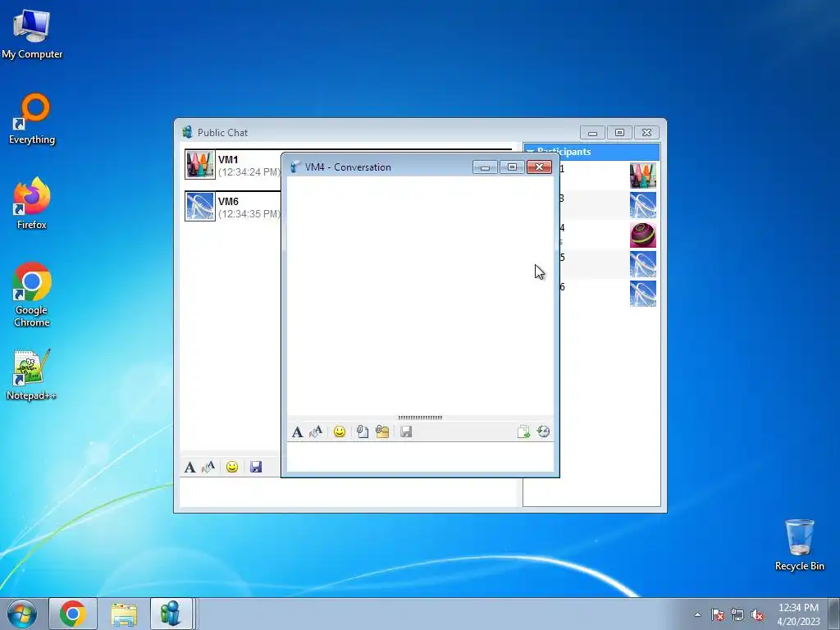Click splitter grip above VM4 Conversation toolbar
The image size is (840, 630).
tap(421, 418)
